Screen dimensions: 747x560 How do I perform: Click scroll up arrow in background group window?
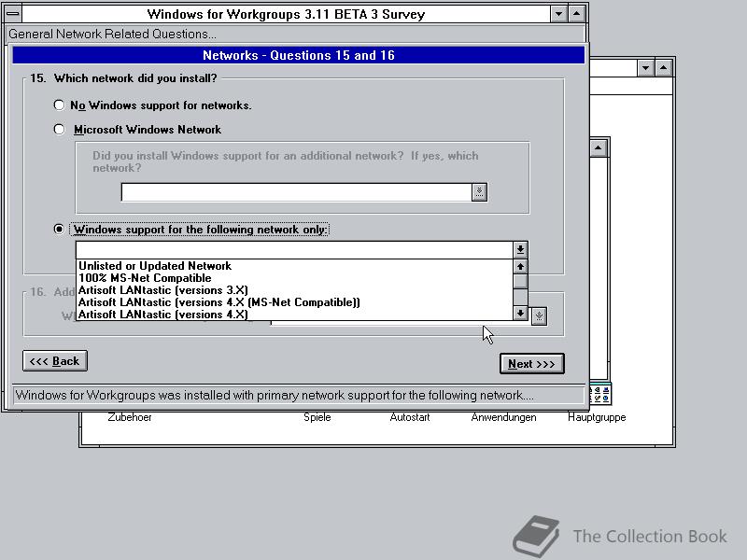(x=599, y=148)
